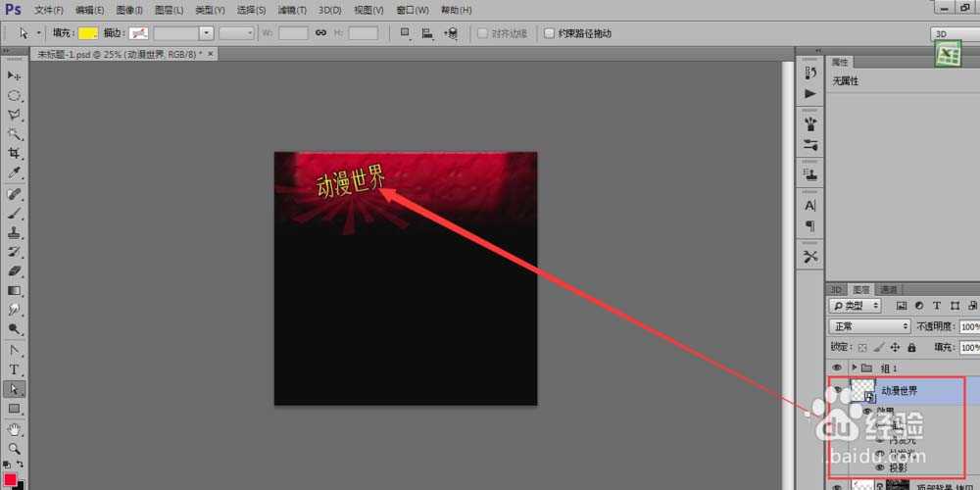Select the Gradient tool
This screenshot has height=490, width=980.
point(15,291)
